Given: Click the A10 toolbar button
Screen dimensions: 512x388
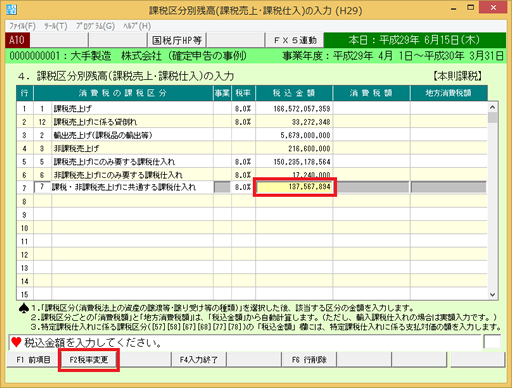Looking at the screenshot, I should point(17,40).
